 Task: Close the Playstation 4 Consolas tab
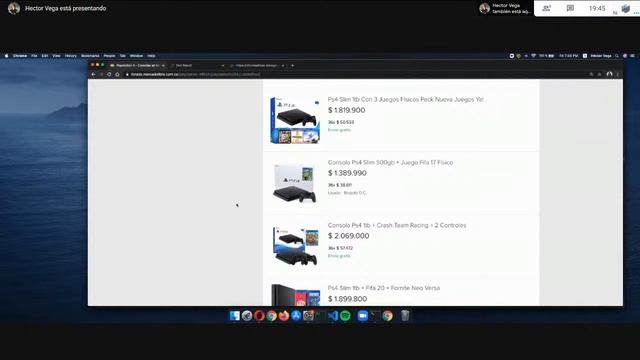[163, 65]
